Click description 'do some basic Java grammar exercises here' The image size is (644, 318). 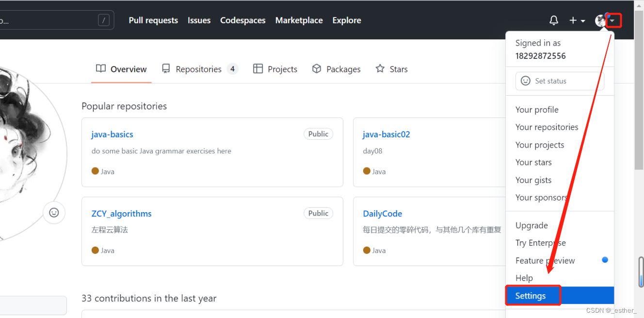161,151
